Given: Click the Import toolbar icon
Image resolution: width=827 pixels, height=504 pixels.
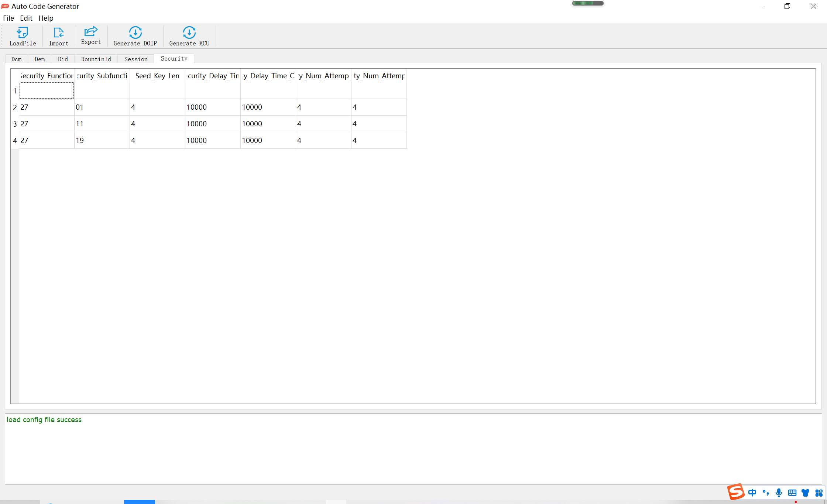Looking at the screenshot, I should pos(58,36).
